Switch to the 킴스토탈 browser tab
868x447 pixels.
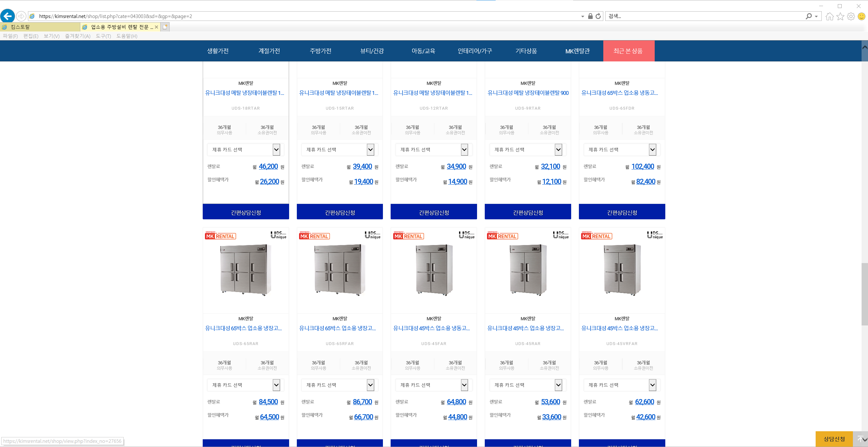(40, 27)
